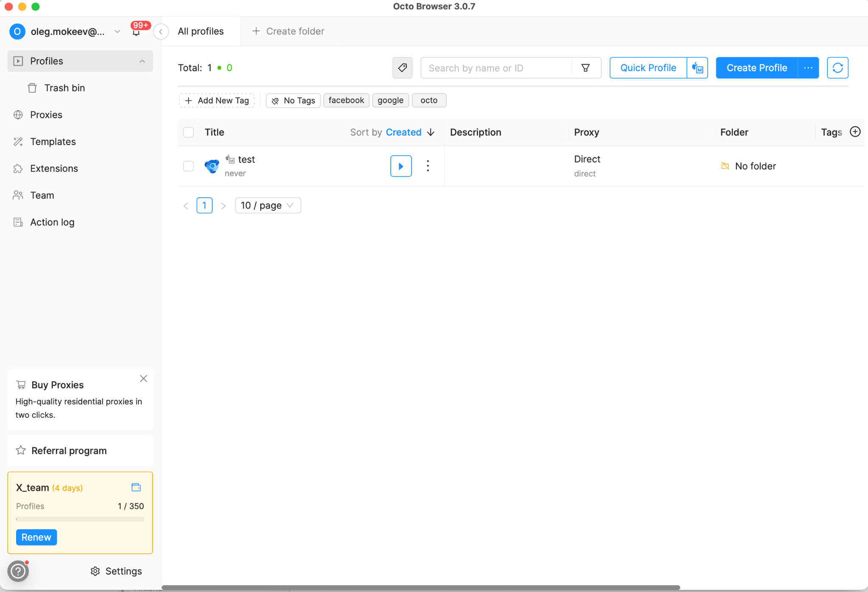Click the account avatar icon
The width and height of the screenshot is (868, 592).
tap(17, 31)
